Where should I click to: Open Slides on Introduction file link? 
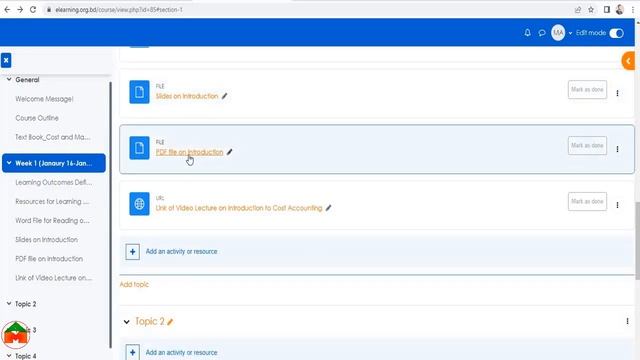(x=187, y=96)
